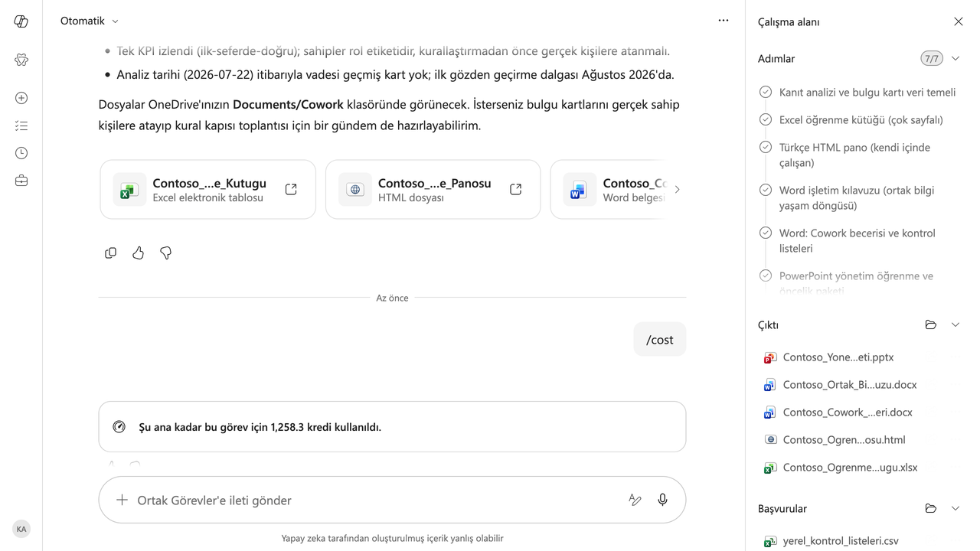Viewport: 980px width, 551px height.
Task: Open the more options ellipsis menu
Action: tap(724, 21)
